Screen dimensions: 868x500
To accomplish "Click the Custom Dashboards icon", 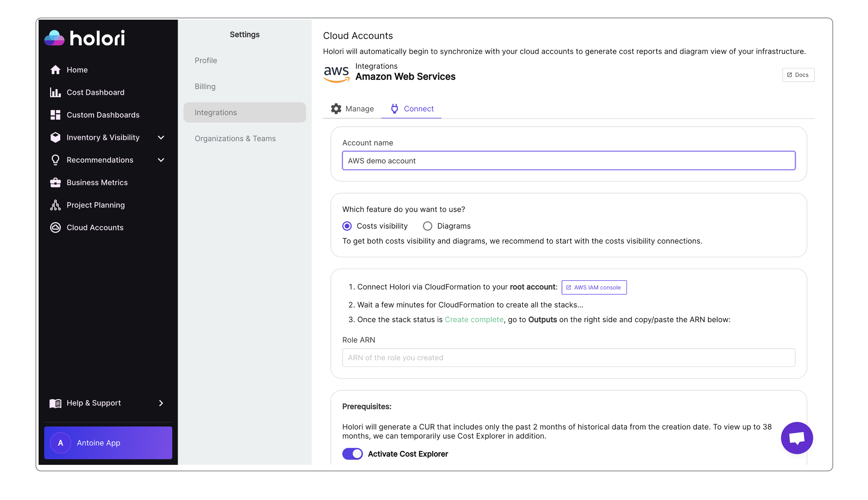I will [x=56, y=114].
